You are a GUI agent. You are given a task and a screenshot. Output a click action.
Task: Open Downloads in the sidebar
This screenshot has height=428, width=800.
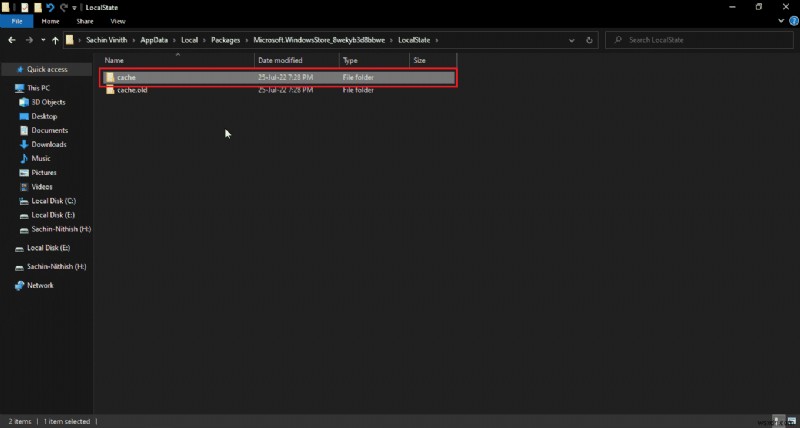coord(49,144)
